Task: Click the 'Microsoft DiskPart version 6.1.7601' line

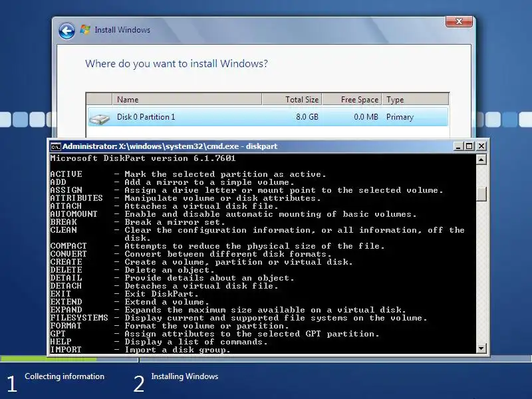Action: pos(143,158)
